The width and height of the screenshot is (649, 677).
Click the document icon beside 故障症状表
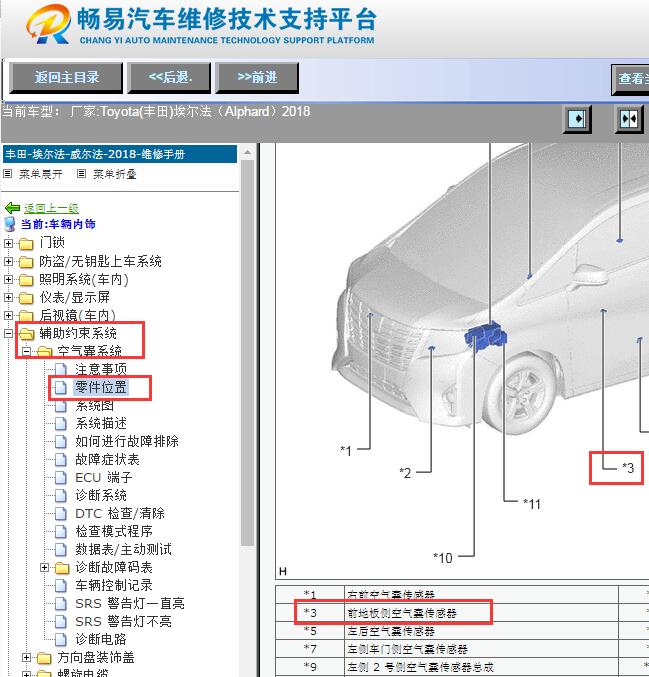point(60,459)
